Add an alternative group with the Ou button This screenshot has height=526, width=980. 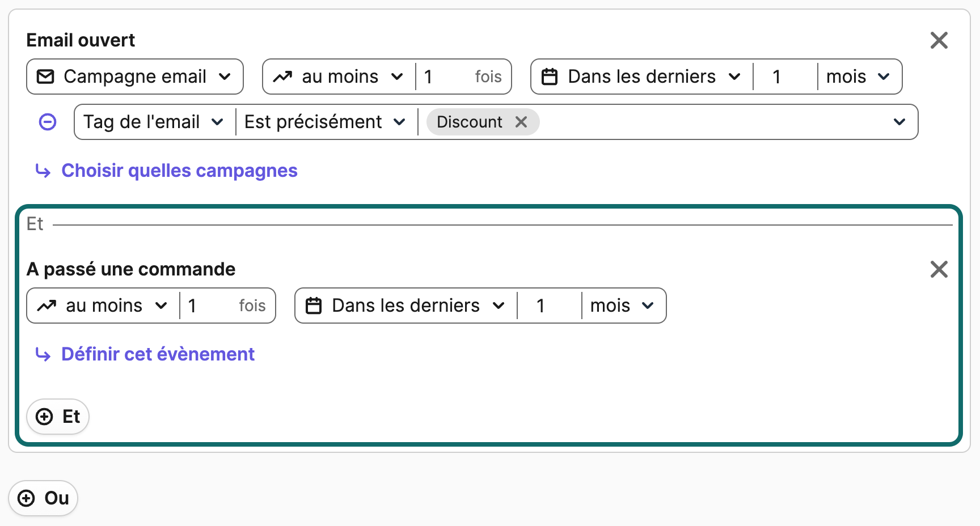tap(43, 498)
